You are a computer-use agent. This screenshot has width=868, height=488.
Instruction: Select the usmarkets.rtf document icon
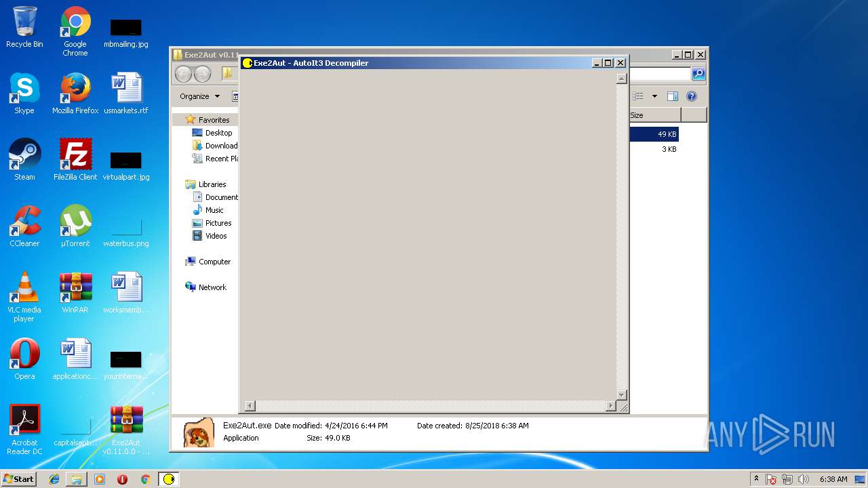[126, 94]
